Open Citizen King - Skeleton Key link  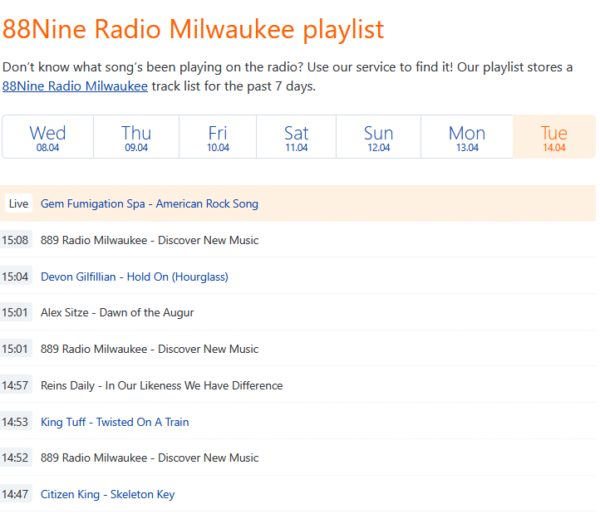pos(108,494)
